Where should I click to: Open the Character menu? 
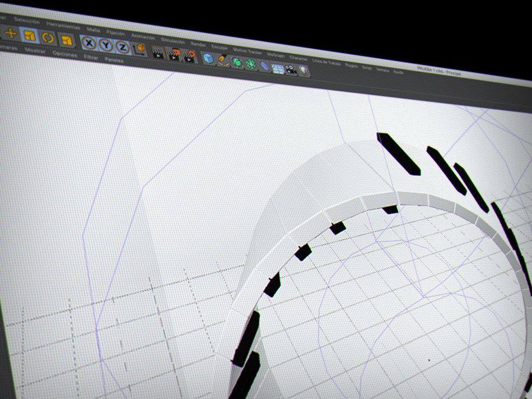coord(298,58)
